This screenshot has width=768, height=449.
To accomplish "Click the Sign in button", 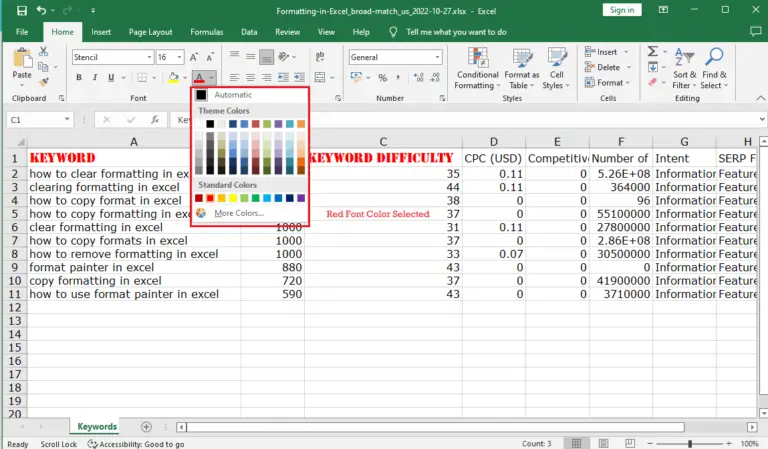I will pyautogui.click(x=622, y=10).
